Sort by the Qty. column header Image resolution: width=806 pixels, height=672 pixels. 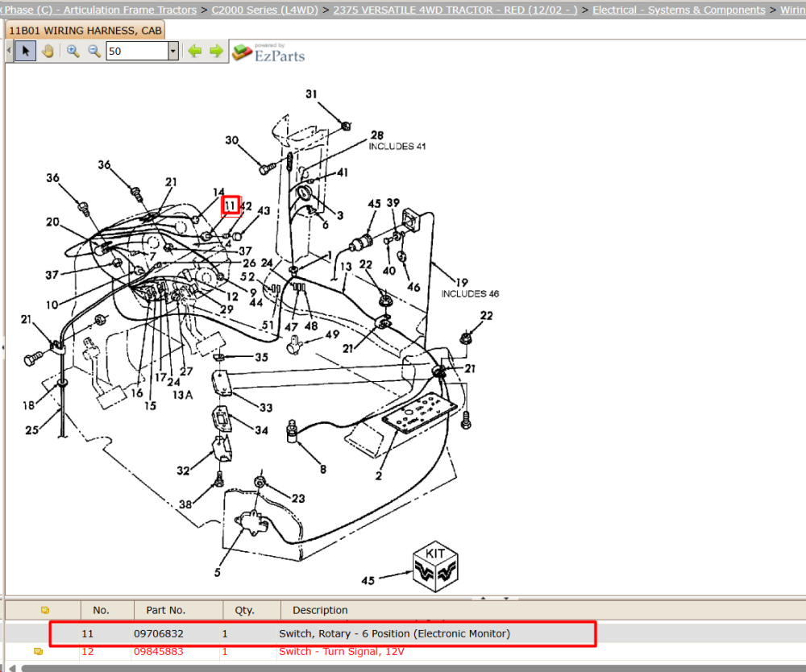pos(244,610)
